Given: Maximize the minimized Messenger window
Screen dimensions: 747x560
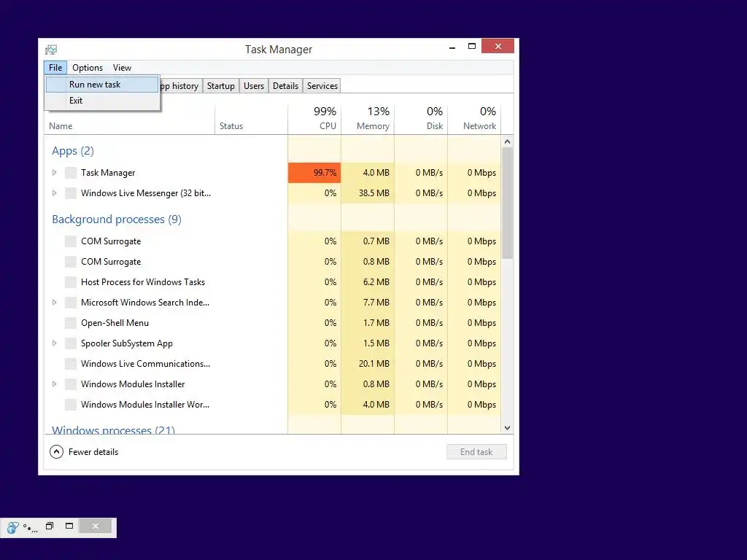Looking at the screenshot, I should point(69,526).
